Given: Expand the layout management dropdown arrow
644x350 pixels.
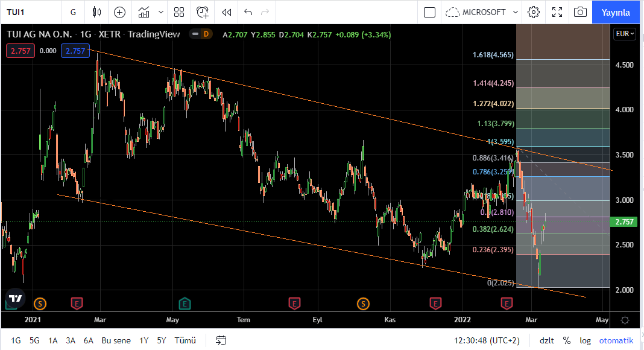Looking at the screenshot, I should [x=516, y=12].
